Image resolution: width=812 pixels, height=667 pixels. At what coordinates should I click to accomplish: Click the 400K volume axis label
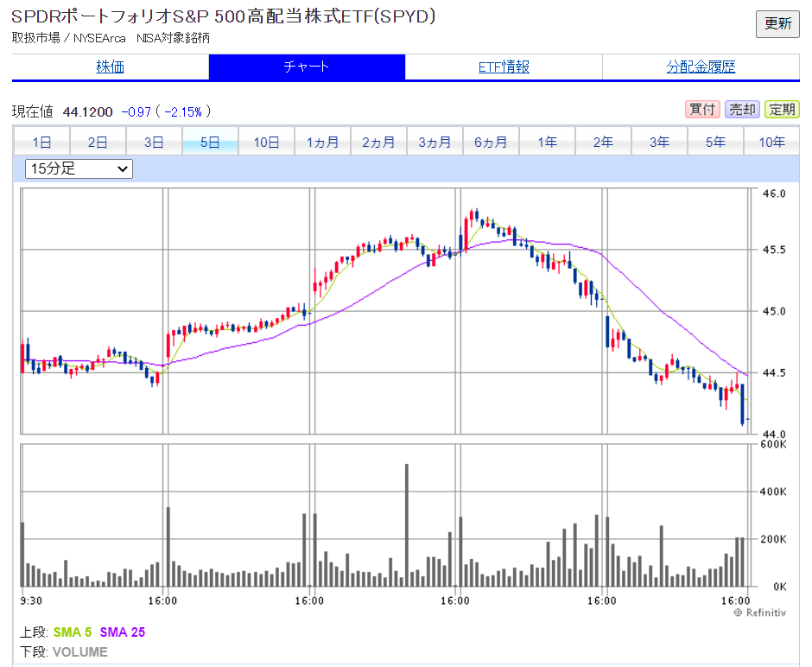click(773, 492)
